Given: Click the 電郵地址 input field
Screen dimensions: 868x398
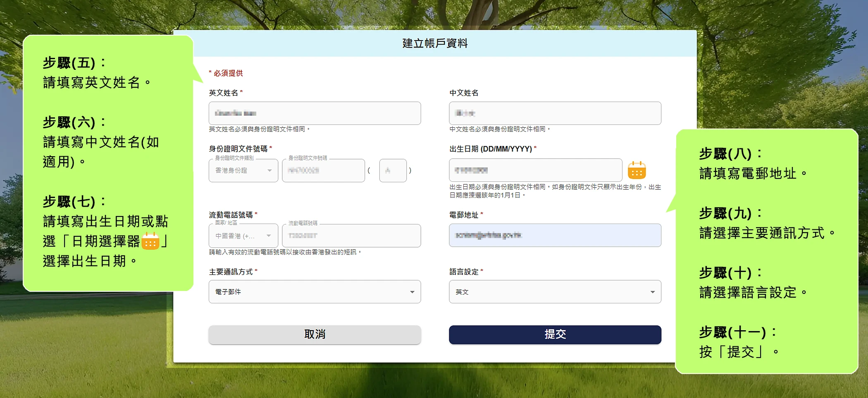Looking at the screenshot, I should [x=555, y=235].
